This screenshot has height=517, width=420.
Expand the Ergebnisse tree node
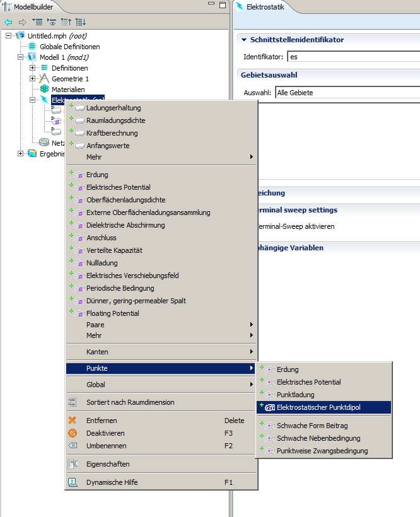click(21, 153)
